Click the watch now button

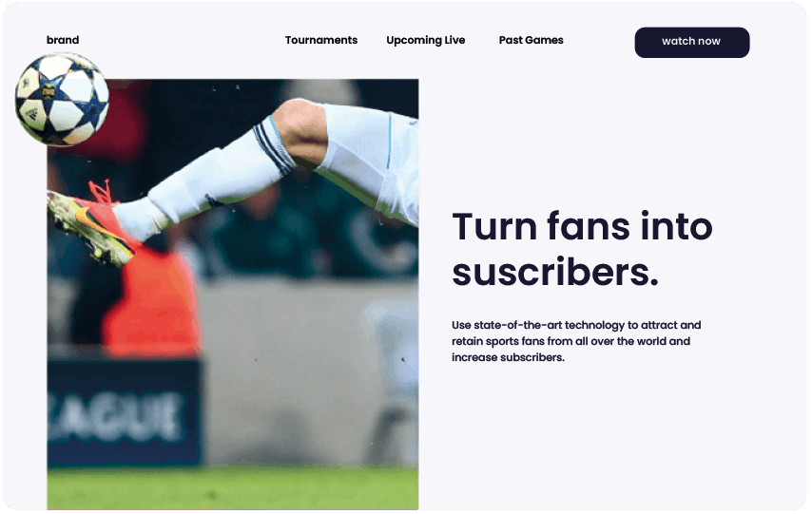[x=692, y=43]
